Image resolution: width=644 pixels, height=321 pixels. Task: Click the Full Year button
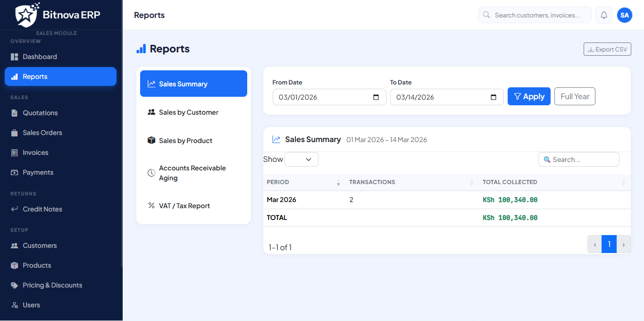click(575, 96)
